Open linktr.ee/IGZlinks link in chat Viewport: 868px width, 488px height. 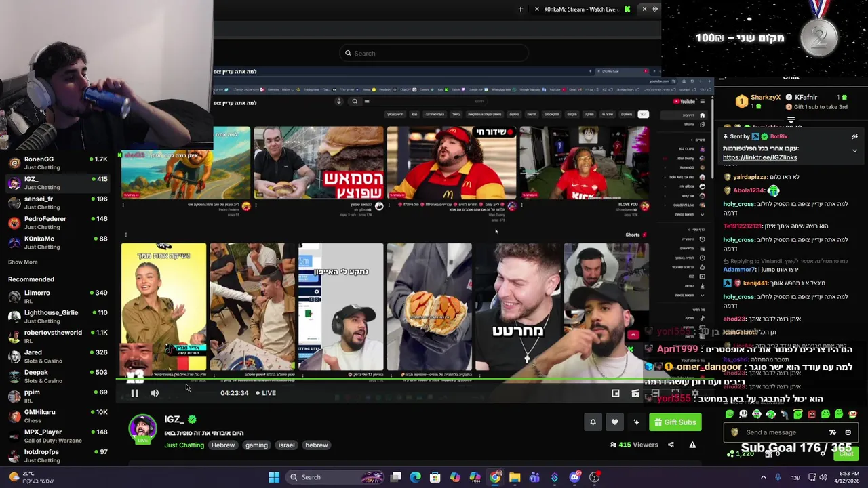(759, 157)
